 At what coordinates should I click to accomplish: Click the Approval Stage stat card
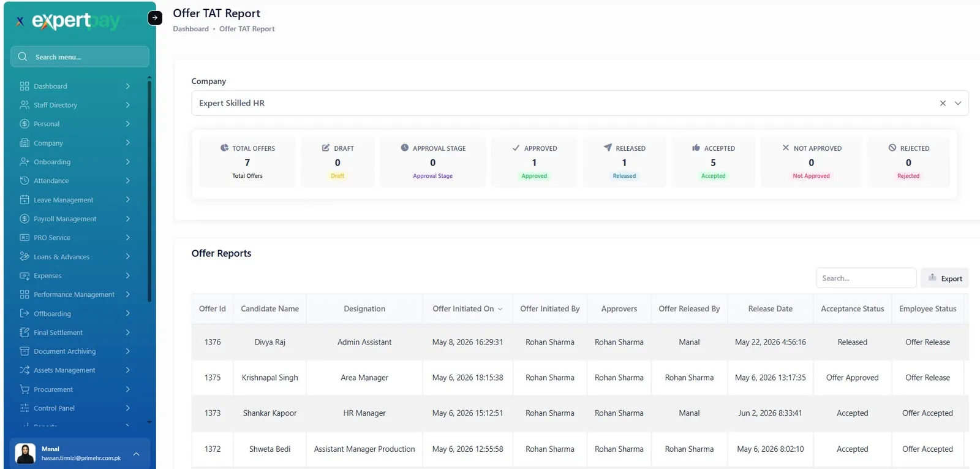tap(432, 162)
